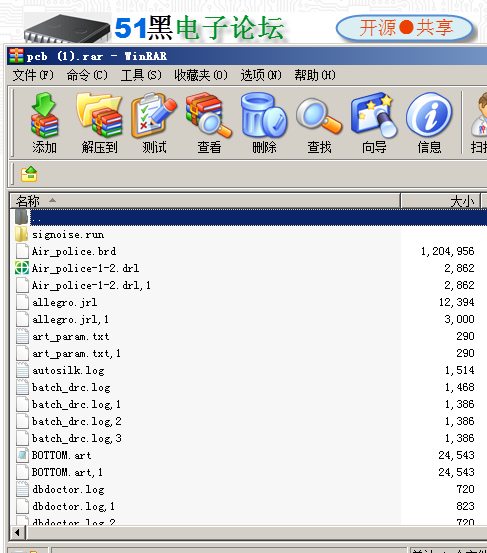
Task: Select file name dbdoctor.log
Action: [68, 489]
